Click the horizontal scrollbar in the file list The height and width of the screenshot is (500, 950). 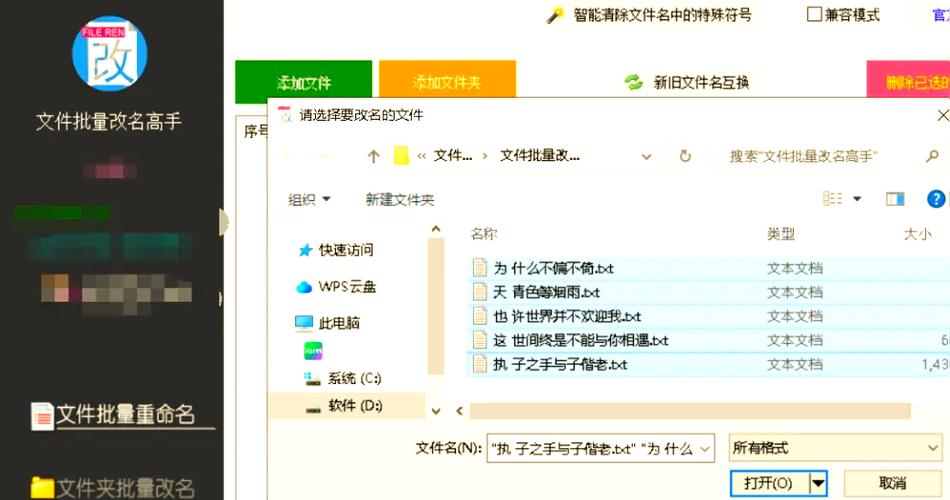690,411
